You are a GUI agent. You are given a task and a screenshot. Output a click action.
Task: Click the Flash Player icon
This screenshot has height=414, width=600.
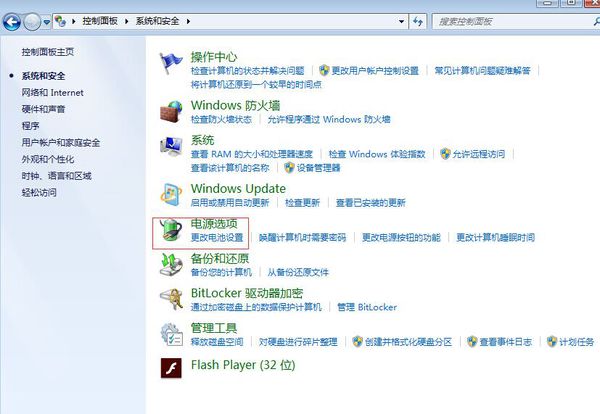pos(171,368)
